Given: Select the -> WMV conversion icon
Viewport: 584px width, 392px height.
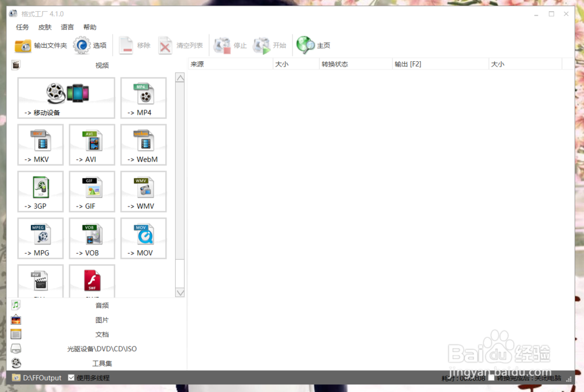Looking at the screenshot, I should (x=144, y=192).
